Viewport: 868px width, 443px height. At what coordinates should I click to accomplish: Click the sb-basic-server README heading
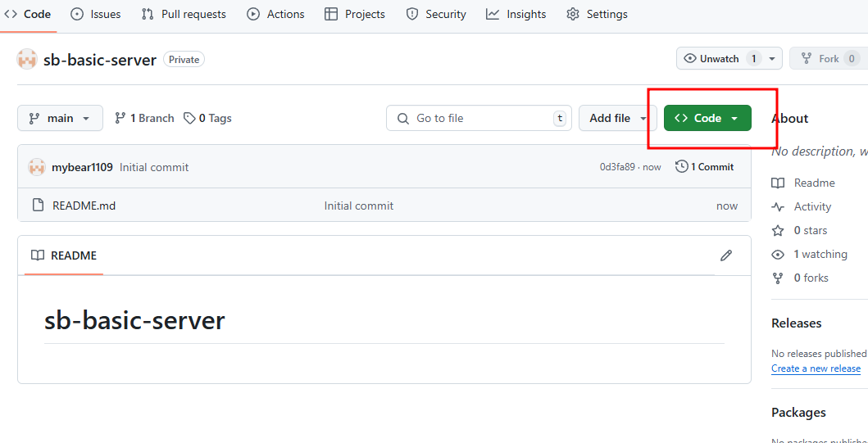pos(134,320)
